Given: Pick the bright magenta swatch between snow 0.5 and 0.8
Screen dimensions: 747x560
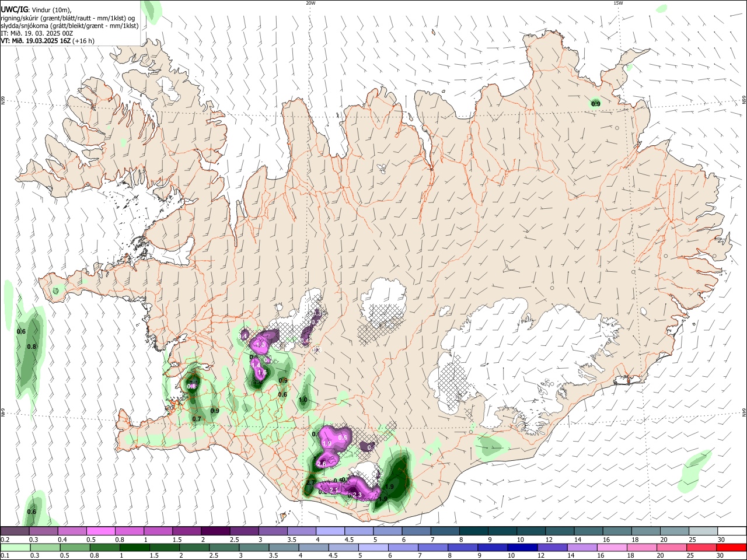Looking at the screenshot, I should [x=100, y=531].
